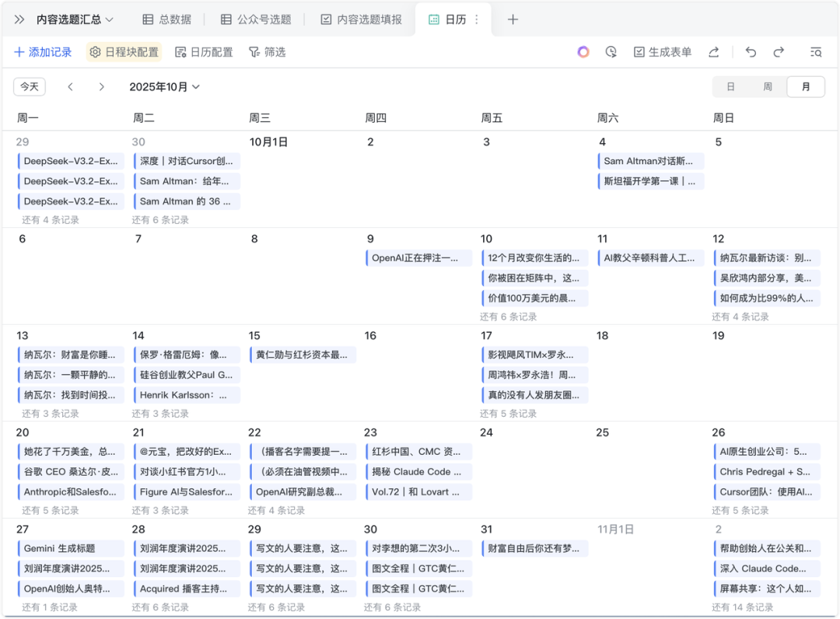
Task: Open the record history clock icon
Action: [x=611, y=51]
